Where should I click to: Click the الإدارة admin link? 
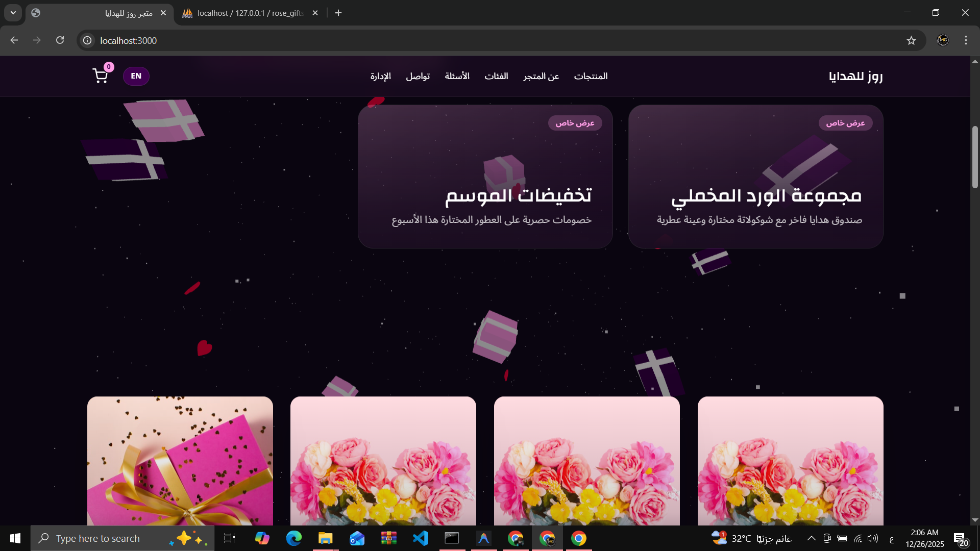(380, 76)
